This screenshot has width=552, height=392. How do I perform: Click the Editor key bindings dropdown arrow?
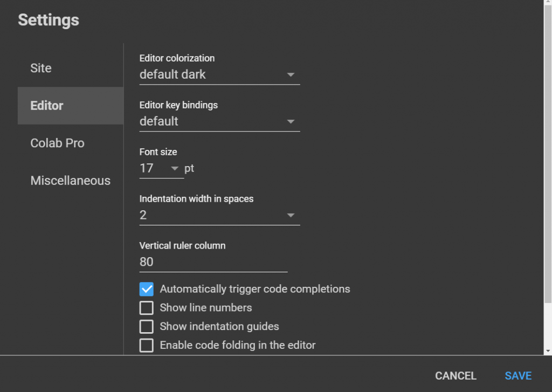point(291,121)
